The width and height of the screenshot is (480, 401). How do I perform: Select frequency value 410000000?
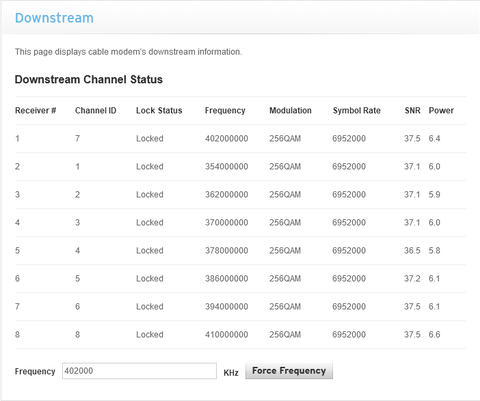pyautogui.click(x=226, y=334)
